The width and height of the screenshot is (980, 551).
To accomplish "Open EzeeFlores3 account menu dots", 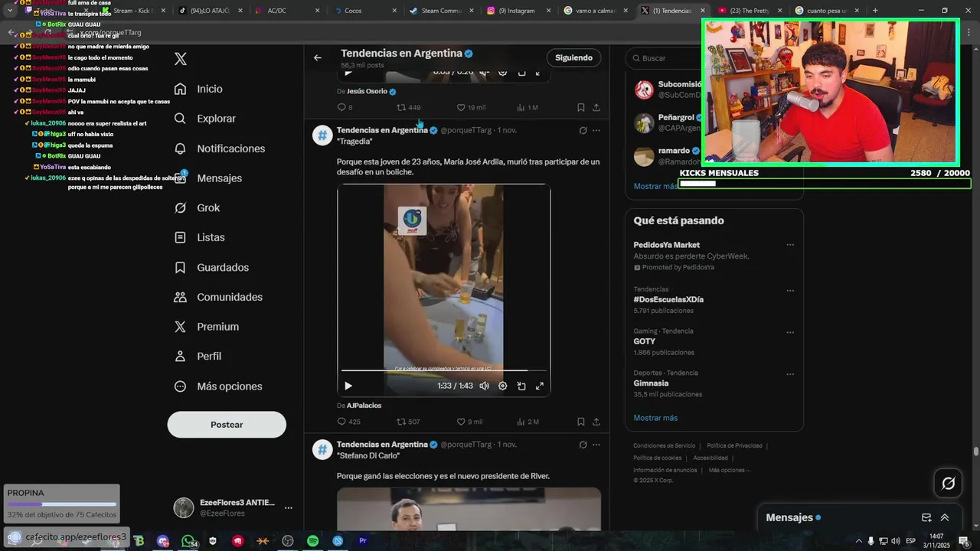I will point(289,507).
